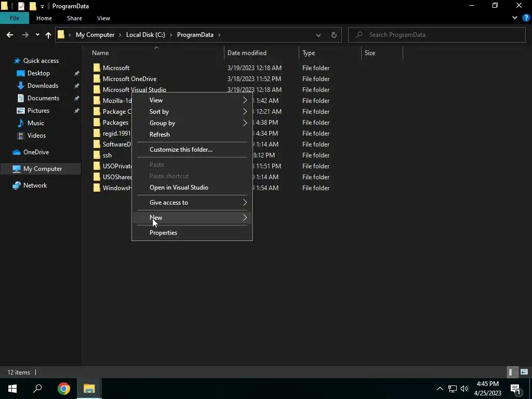Choose Open in Visual Studio
The width and height of the screenshot is (532, 399).
point(192,188)
